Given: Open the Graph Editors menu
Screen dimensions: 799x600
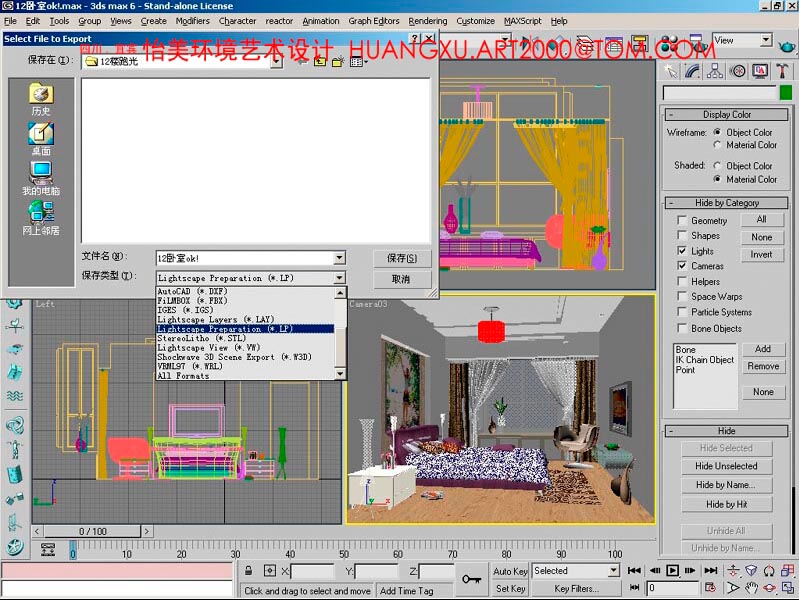Looking at the screenshot, I should [x=374, y=21].
